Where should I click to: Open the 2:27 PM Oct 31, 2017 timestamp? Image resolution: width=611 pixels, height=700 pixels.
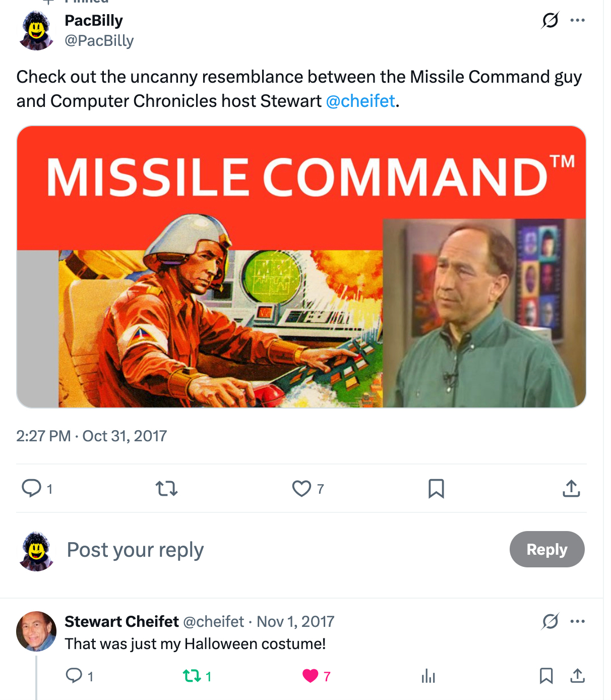click(x=91, y=436)
